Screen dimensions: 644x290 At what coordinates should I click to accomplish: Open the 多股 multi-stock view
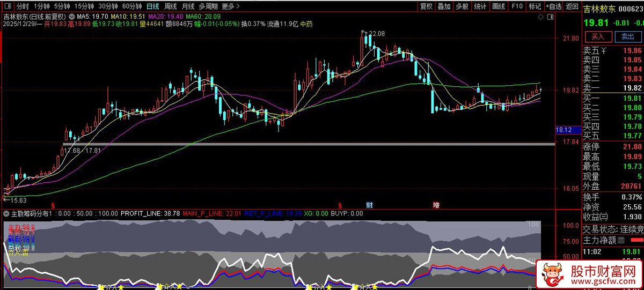(462, 6)
